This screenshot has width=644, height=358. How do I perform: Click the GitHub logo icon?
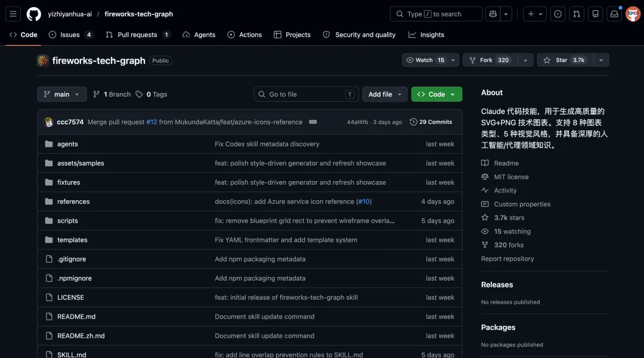click(x=34, y=14)
